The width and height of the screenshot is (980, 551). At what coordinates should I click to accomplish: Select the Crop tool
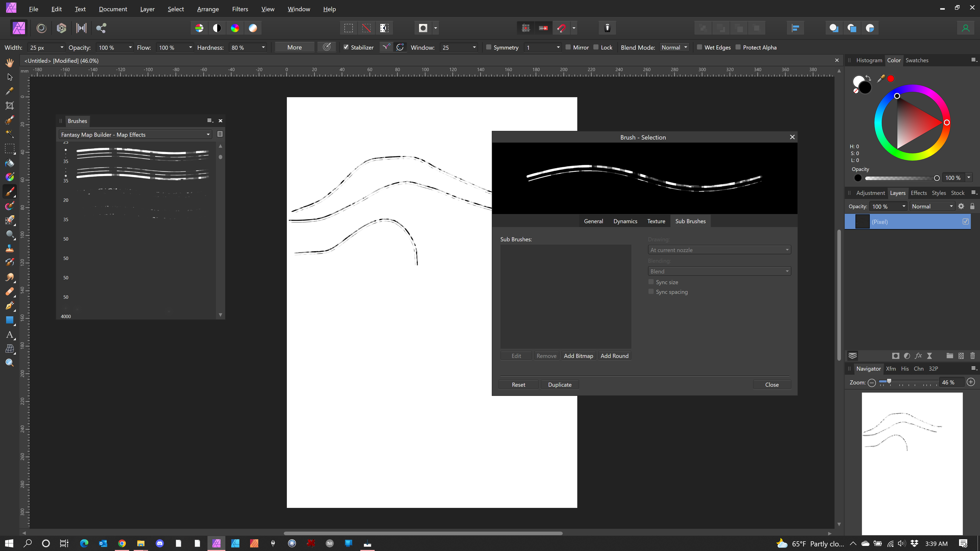click(9, 106)
